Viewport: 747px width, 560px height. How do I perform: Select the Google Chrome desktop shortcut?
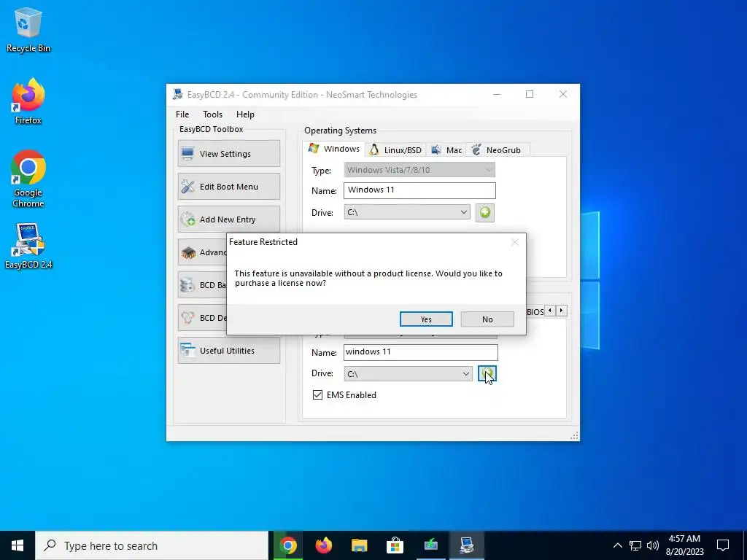click(x=28, y=179)
